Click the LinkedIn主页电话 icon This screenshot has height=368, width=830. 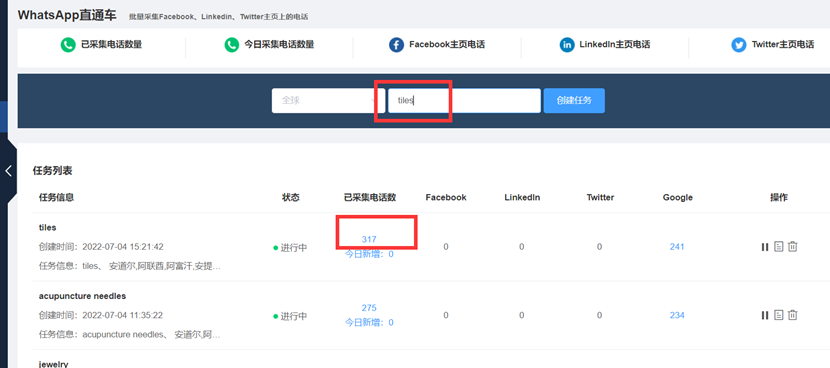coord(567,45)
